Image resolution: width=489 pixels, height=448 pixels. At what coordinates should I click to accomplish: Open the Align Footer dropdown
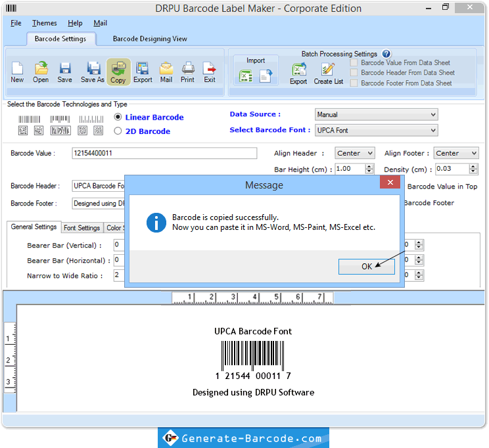point(455,153)
